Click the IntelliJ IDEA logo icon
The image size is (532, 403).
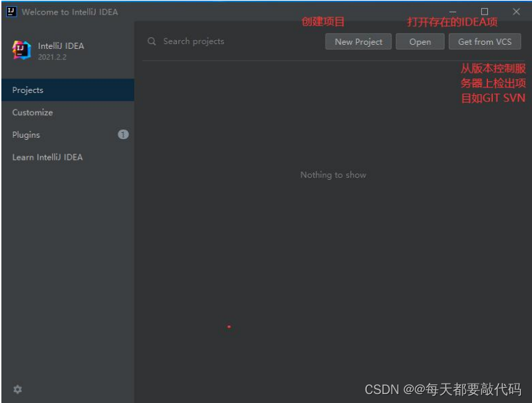(22, 50)
